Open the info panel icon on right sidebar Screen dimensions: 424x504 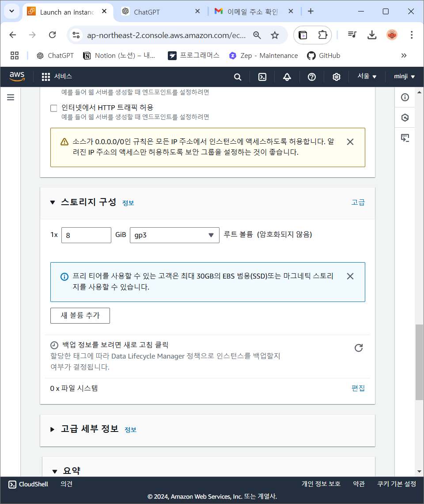(405, 97)
